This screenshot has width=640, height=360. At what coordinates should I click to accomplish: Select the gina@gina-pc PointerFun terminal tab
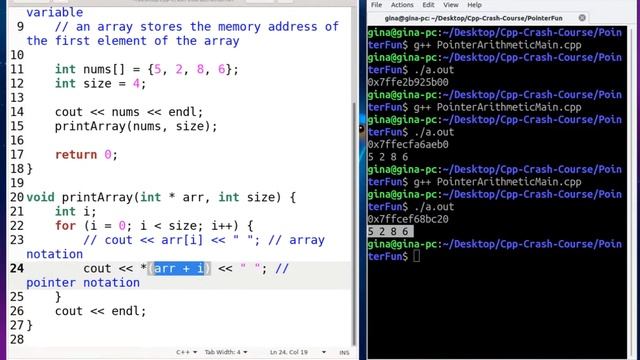coord(473,18)
